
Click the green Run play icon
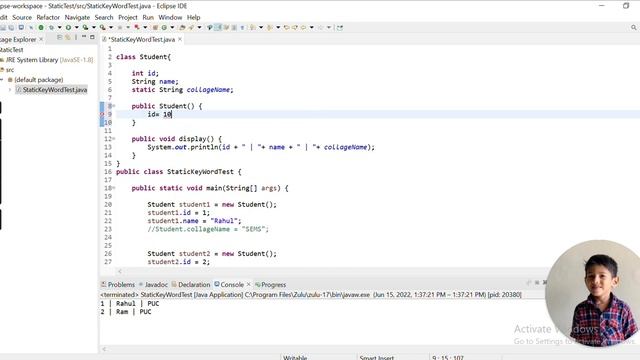pyautogui.click(x=68, y=27)
